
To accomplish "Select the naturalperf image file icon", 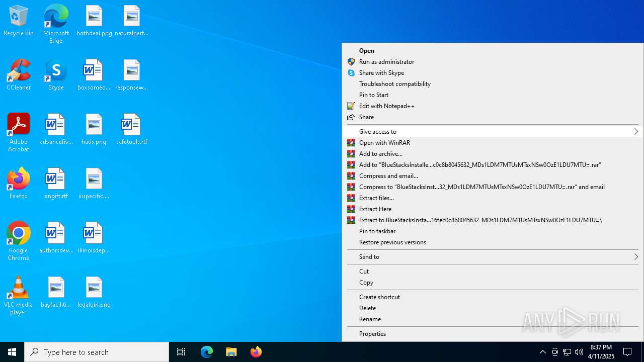I will point(131,21).
